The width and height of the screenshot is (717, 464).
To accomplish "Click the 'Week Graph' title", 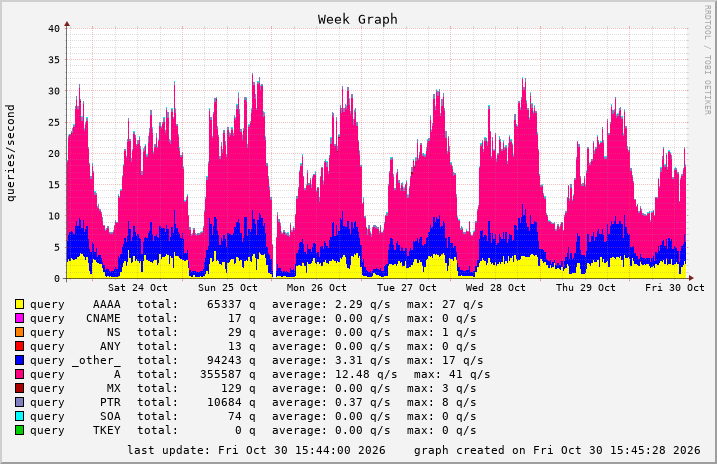I will click(358, 20).
